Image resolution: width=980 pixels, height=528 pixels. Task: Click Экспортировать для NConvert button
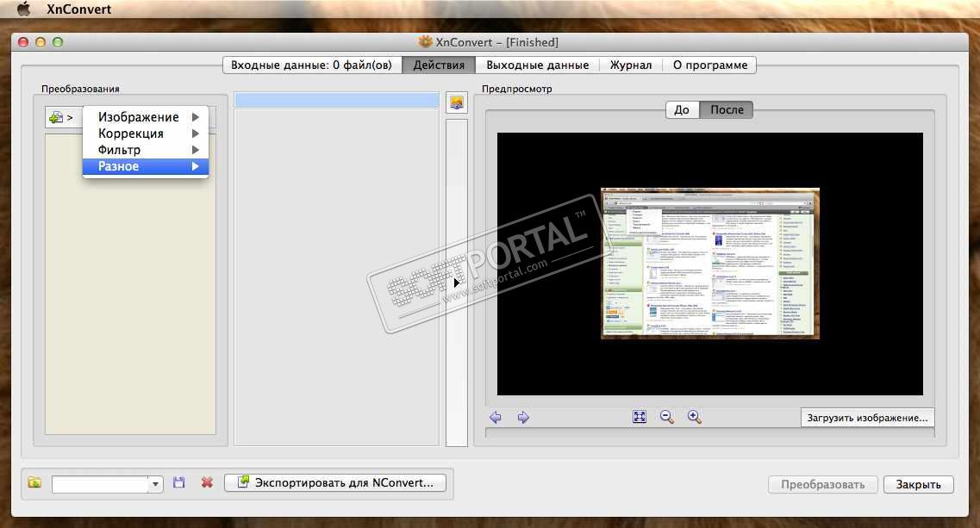(335, 482)
